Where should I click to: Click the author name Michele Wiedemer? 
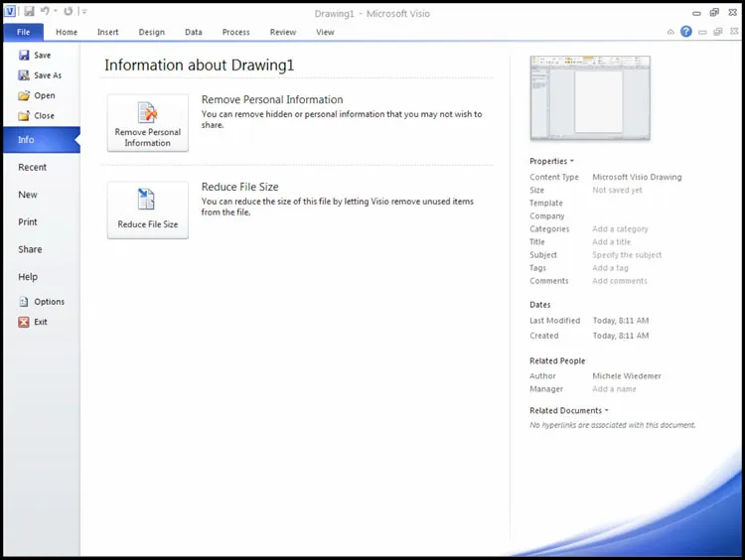coord(627,375)
